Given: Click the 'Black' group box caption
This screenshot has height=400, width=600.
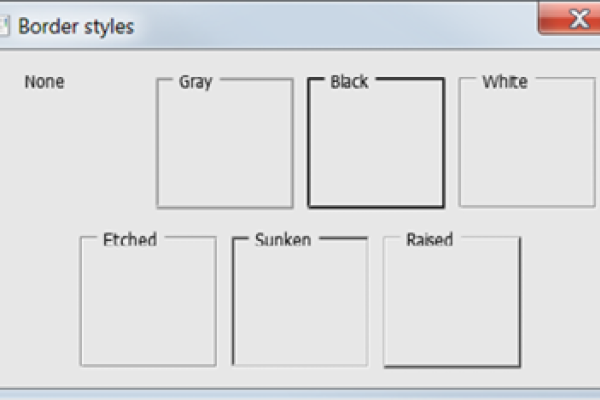Looking at the screenshot, I should 349,82.
